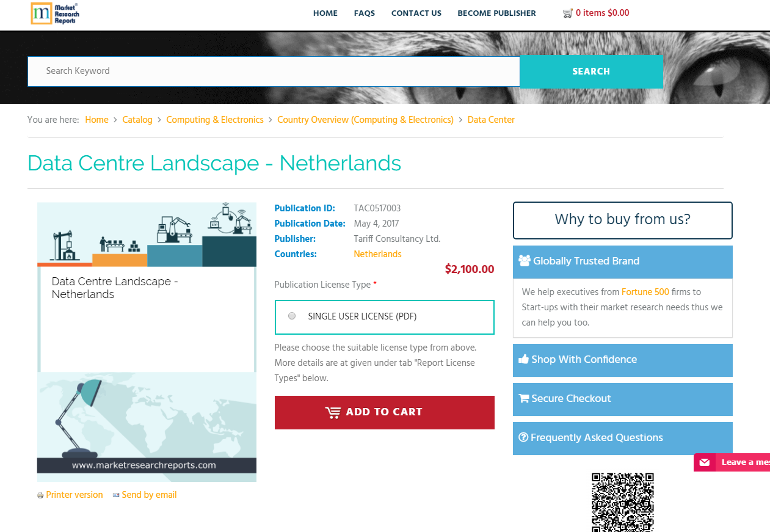Click the printer icon beside Printer version
Screen dimensions: 770x532
coord(40,495)
